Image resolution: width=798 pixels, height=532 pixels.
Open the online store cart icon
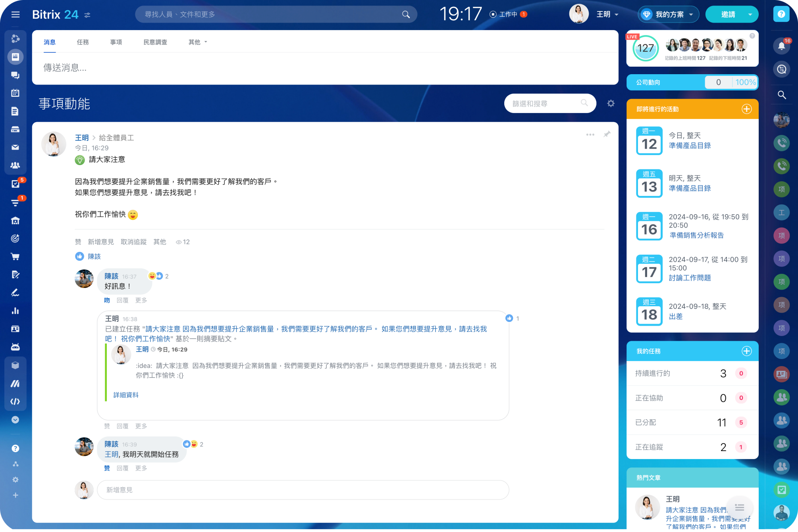(15, 257)
